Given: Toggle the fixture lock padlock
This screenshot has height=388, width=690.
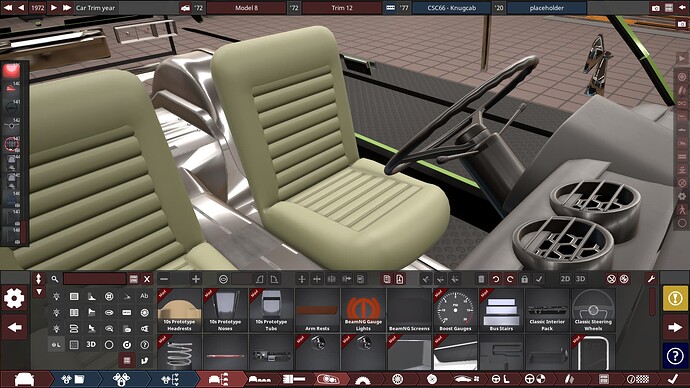Looking at the screenshot, I should pos(525,279).
